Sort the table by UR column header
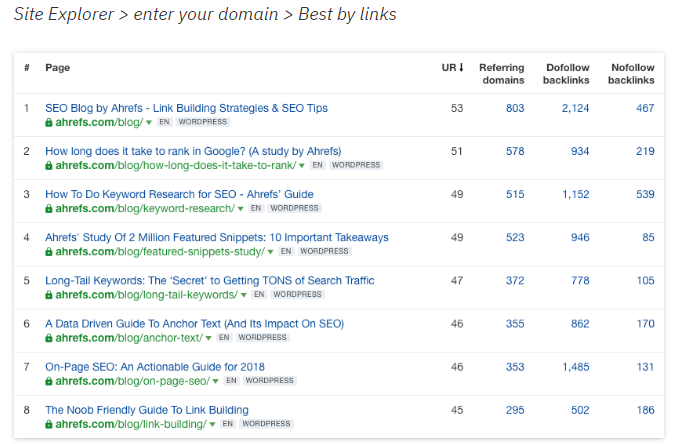Screen dimensions: 680x444 pyautogui.click(x=453, y=68)
